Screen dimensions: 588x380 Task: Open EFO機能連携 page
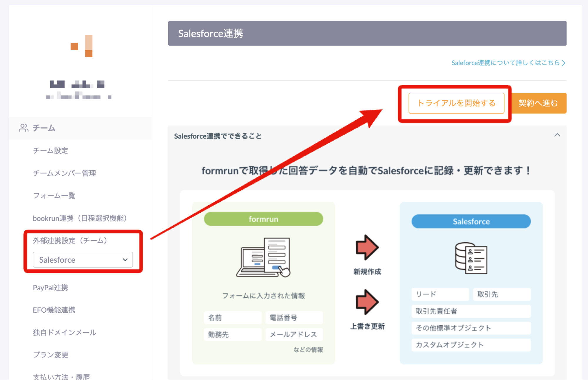point(54,310)
